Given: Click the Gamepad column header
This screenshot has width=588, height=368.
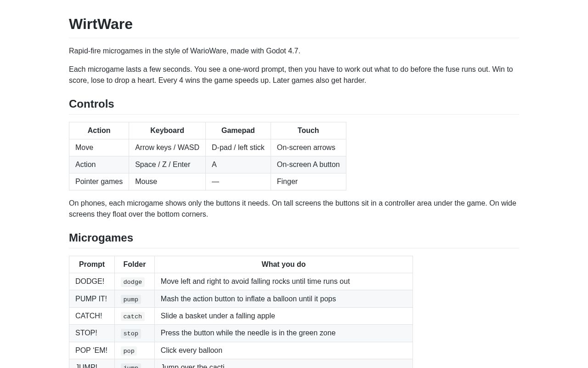Looking at the screenshot, I should point(238,131).
